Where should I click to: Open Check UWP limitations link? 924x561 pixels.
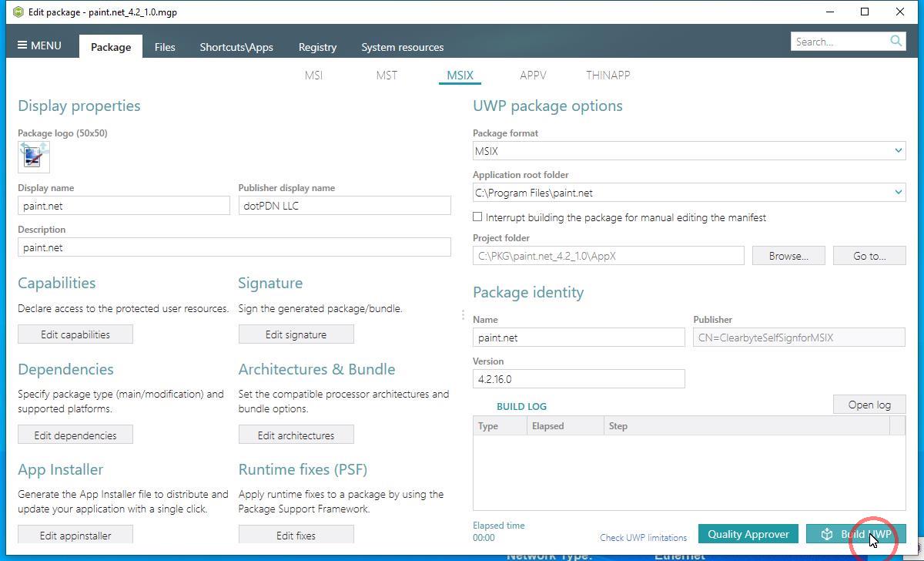(x=643, y=538)
